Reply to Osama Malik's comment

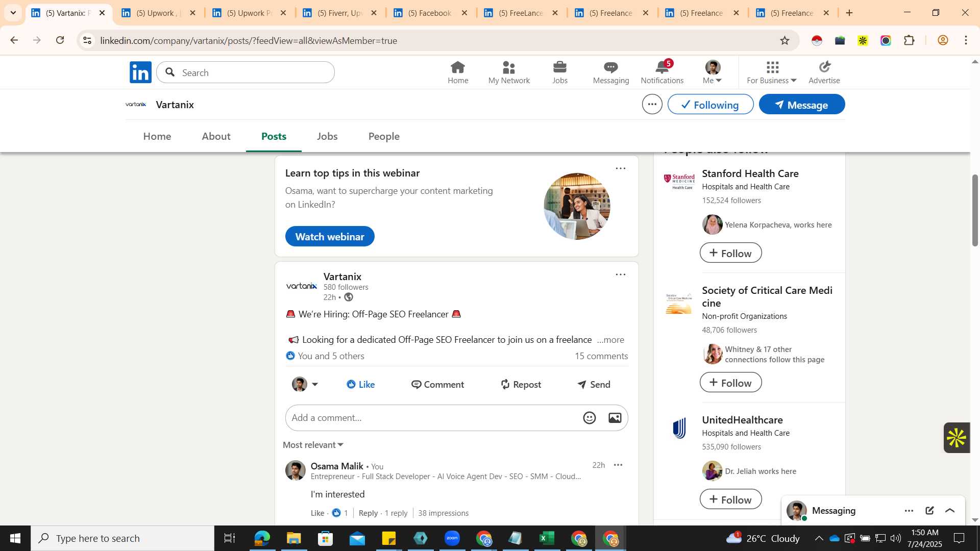tap(368, 513)
